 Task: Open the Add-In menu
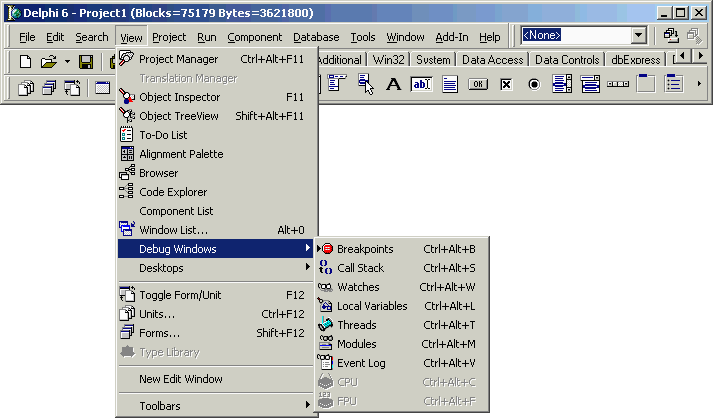point(452,37)
